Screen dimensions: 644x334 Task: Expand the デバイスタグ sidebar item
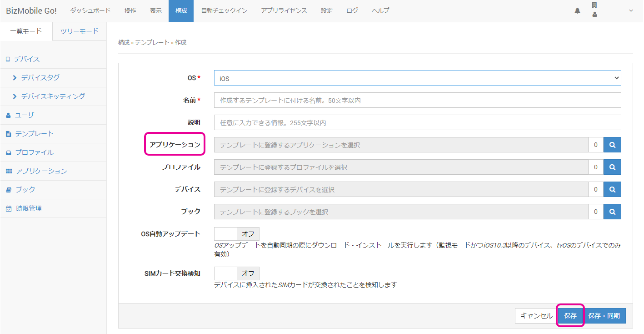point(40,78)
